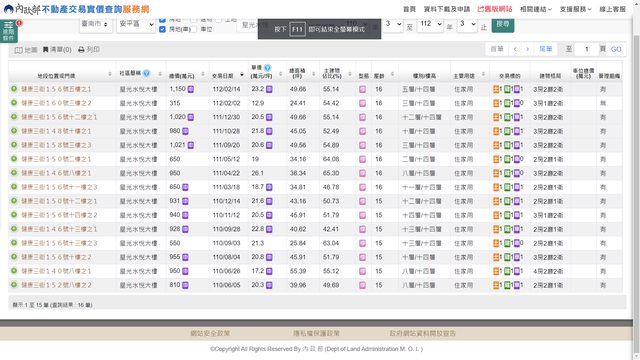Image resolution: width=640 pixels, height=360 pixels.
Task: Expand details for the 111/05/12 row
Action: (14, 159)
